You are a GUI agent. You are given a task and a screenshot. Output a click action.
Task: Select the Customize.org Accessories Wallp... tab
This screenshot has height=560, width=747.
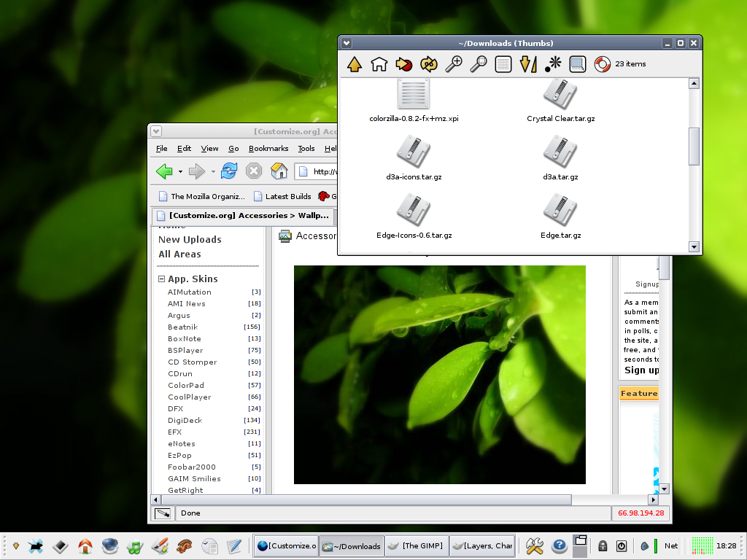pos(244,216)
